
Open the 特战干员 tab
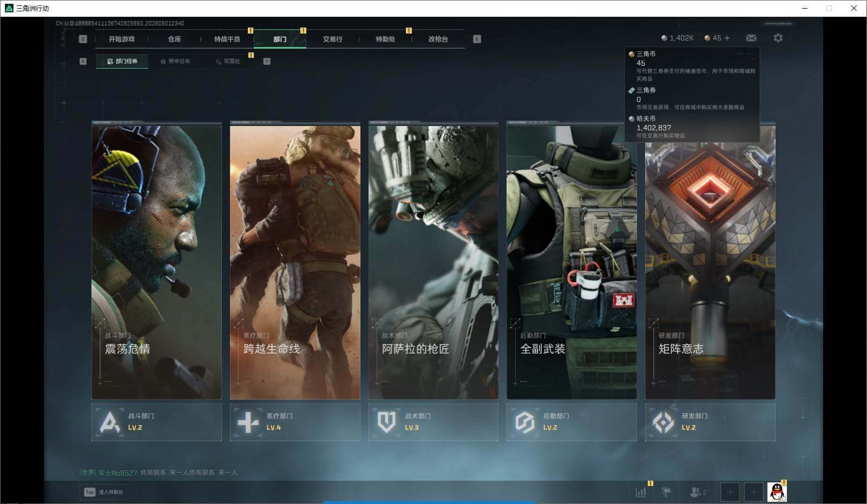(227, 39)
